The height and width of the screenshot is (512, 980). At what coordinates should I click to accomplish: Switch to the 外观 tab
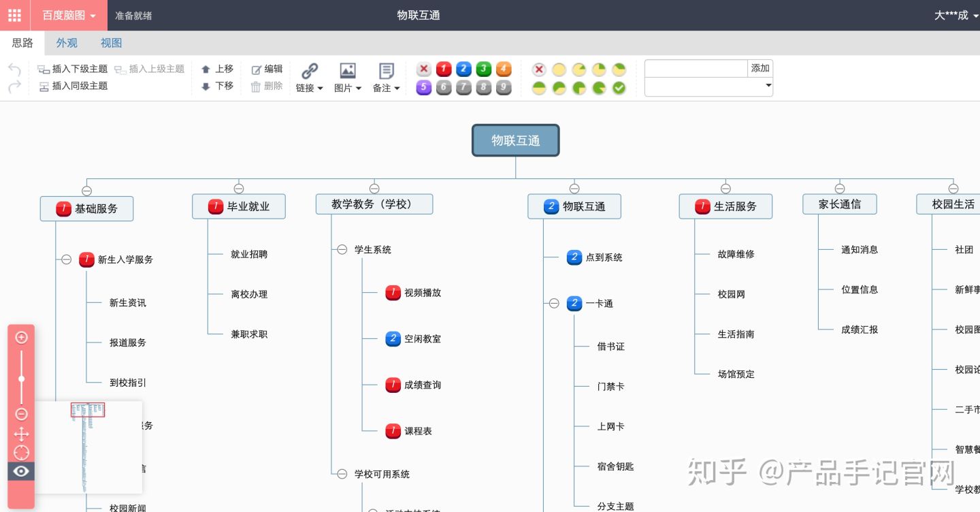coord(66,43)
